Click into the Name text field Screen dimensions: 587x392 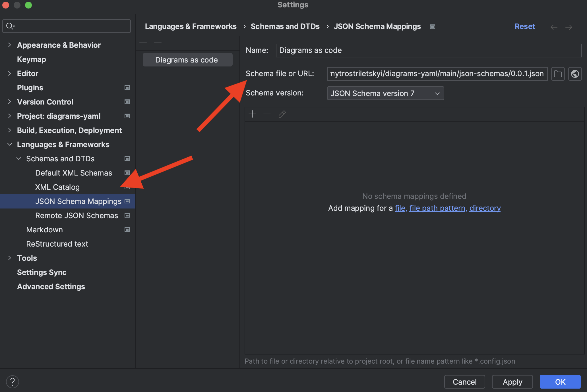point(428,50)
